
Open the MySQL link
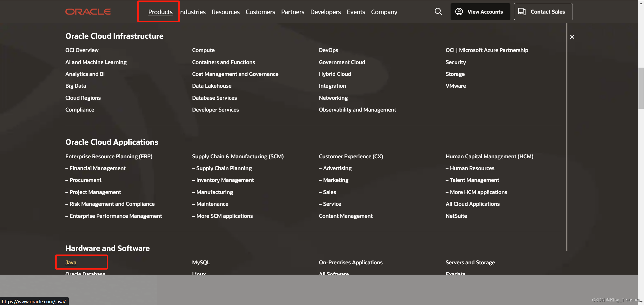pyautogui.click(x=201, y=262)
